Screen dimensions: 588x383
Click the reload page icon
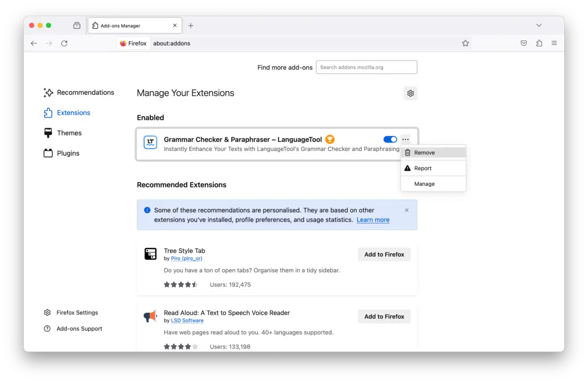(x=64, y=44)
